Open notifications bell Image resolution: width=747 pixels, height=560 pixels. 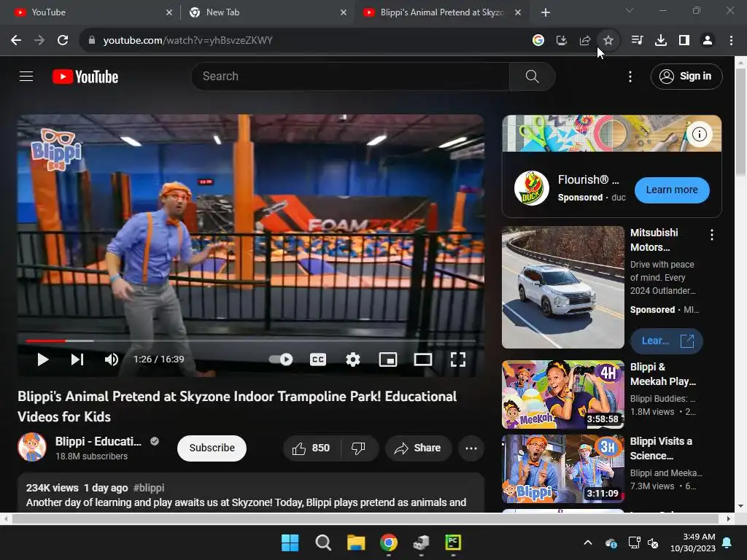[x=727, y=542]
